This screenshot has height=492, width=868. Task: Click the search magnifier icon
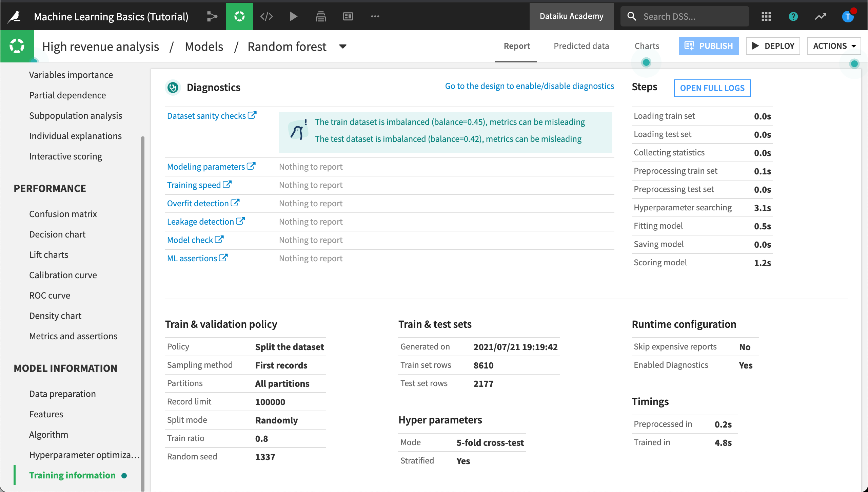(x=631, y=16)
